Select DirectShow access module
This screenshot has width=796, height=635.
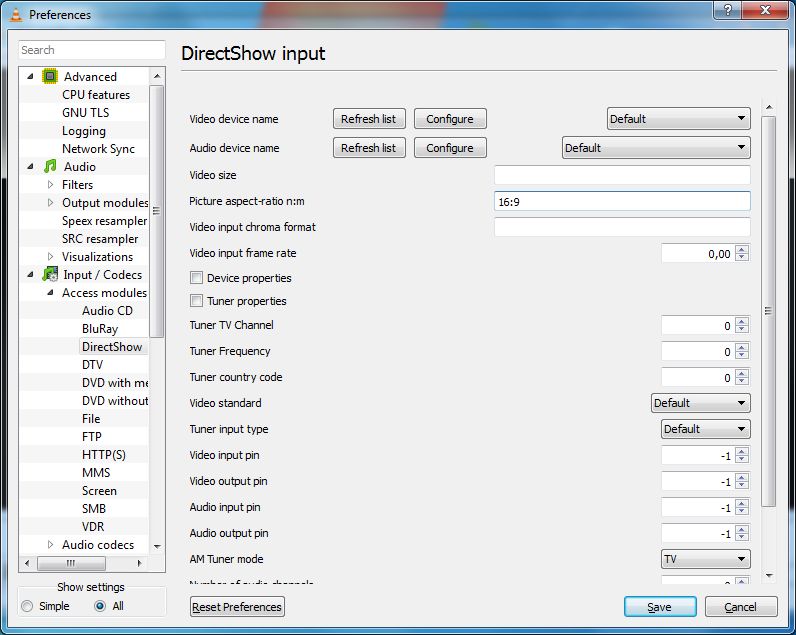tap(112, 347)
